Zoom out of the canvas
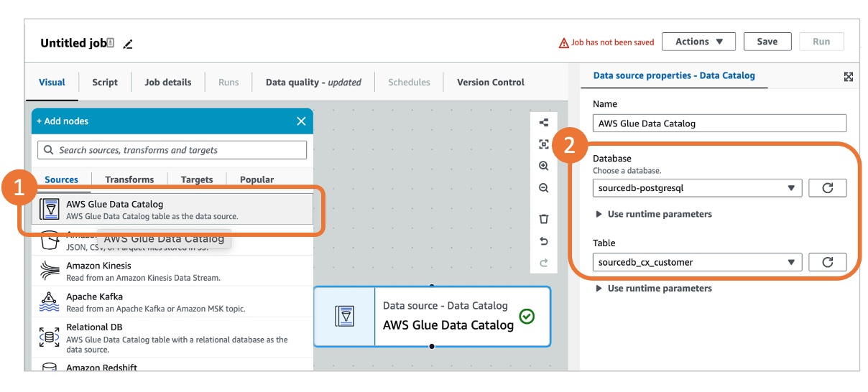868x392 pixels. pos(544,188)
